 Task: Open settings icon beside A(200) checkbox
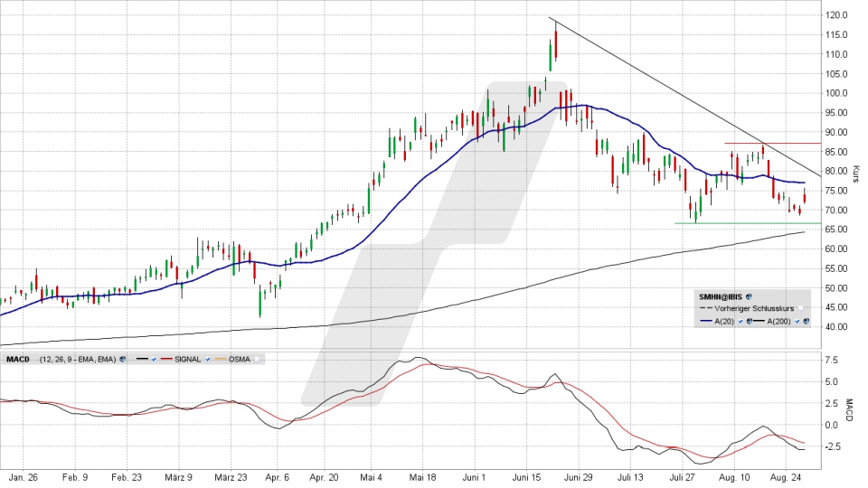click(807, 322)
